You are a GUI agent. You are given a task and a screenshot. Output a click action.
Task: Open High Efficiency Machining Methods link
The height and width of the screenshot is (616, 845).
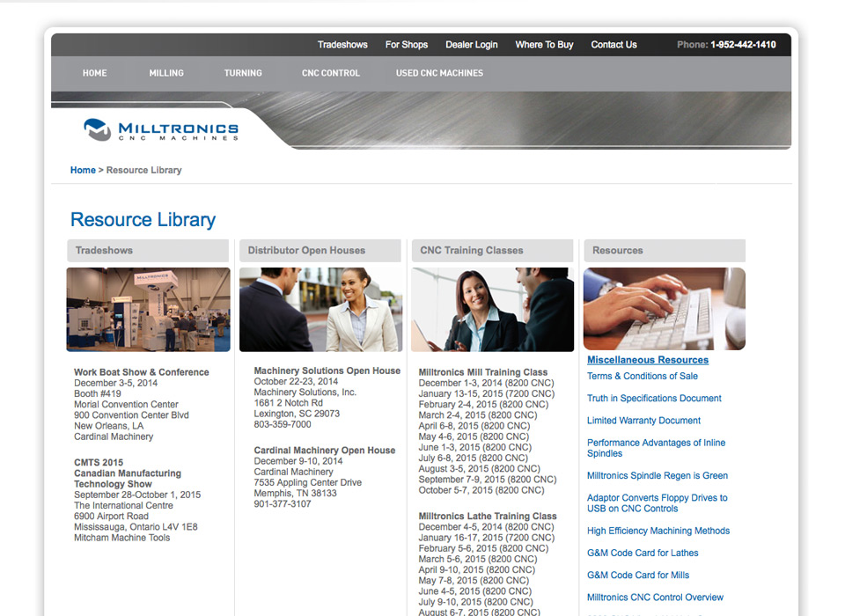[658, 531]
